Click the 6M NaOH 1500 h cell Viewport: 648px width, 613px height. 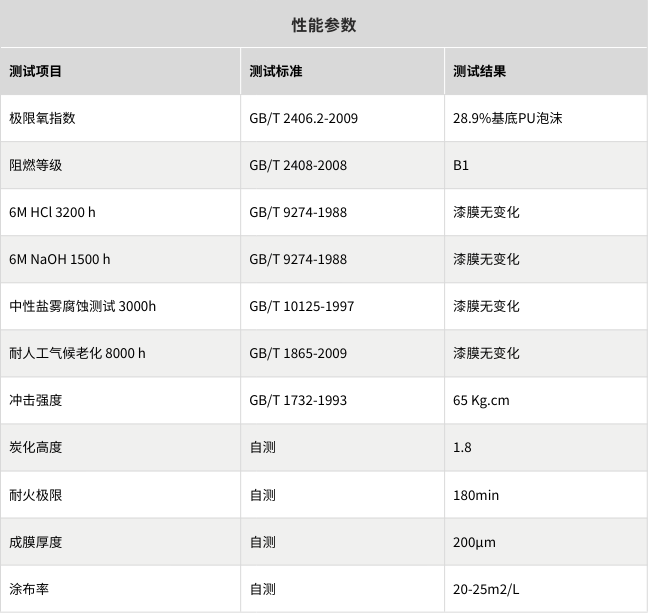(x=59, y=259)
